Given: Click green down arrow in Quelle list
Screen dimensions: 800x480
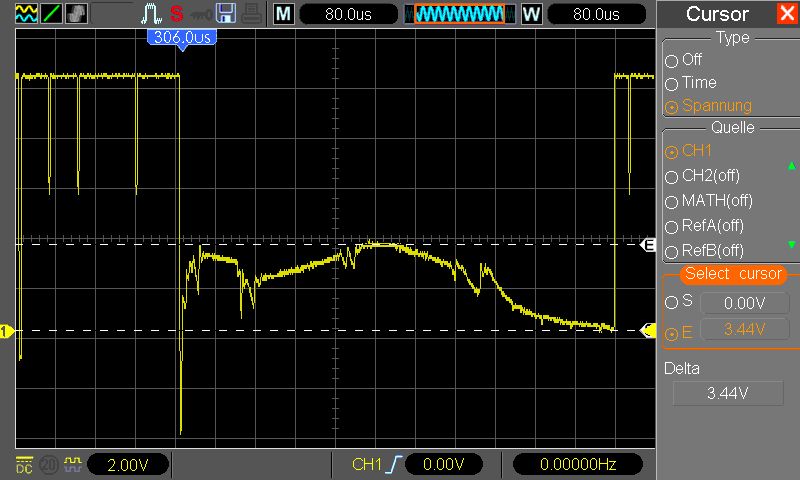Looking at the screenshot, I should (x=791, y=245).
